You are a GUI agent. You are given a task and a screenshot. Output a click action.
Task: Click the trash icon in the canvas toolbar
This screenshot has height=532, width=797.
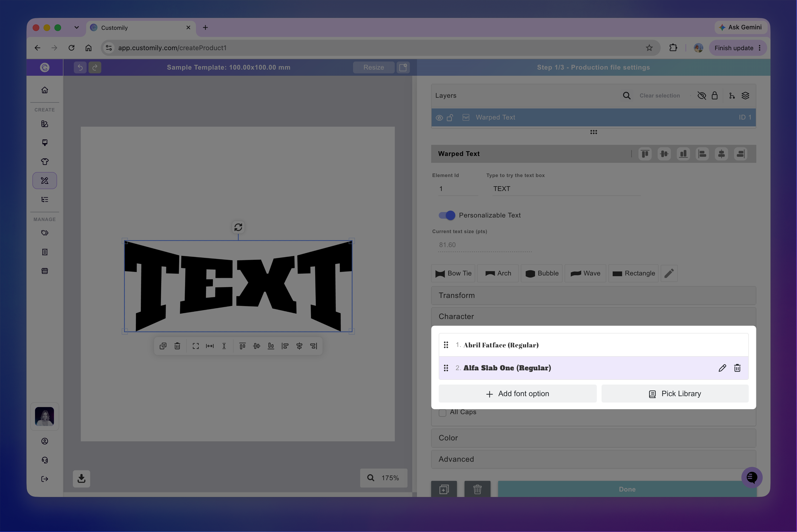point(177,346)
